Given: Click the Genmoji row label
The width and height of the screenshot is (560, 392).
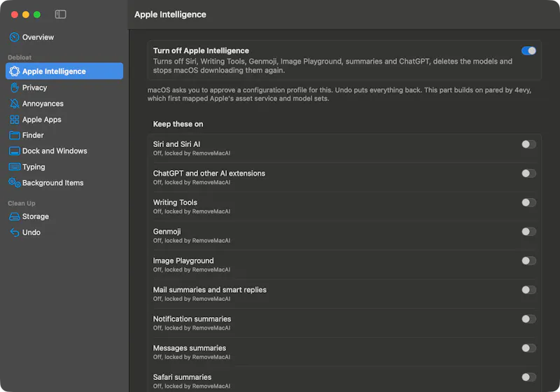Looking at the screenshot, I should click(167, 232).
